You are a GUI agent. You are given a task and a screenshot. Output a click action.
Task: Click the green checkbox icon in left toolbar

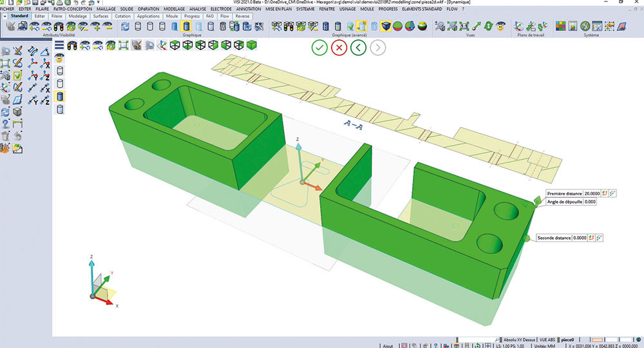tap(17, 75)
